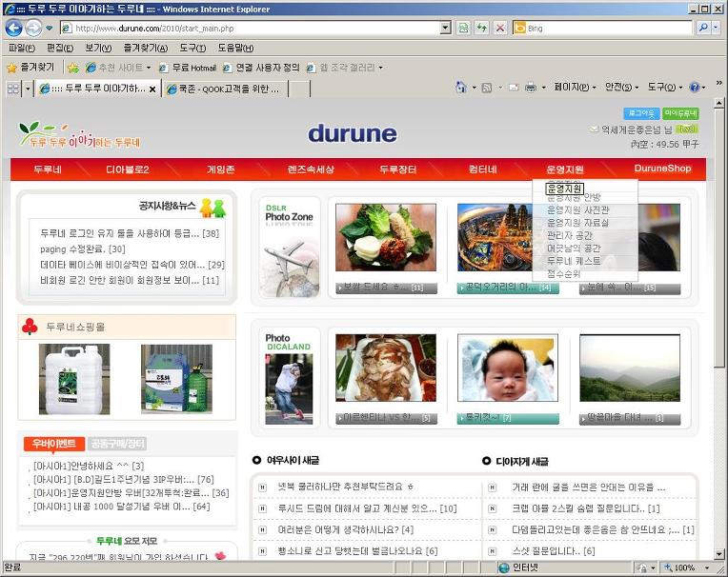Click the 디아블로2 navigation menu item
The height and width of the screenshot is (577, 728).
[x=128, y=169]
